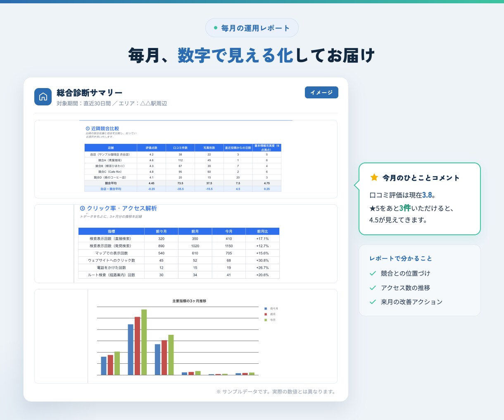Click the 競合C（Cafe Rin）row label
Image resolution: width=504 pixels, height=420 pixels.
pos(110,172)
